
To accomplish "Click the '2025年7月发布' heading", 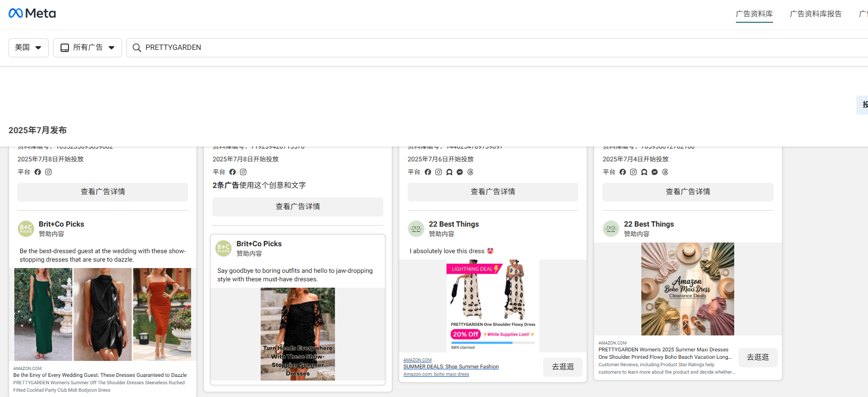I will (38, 130).
